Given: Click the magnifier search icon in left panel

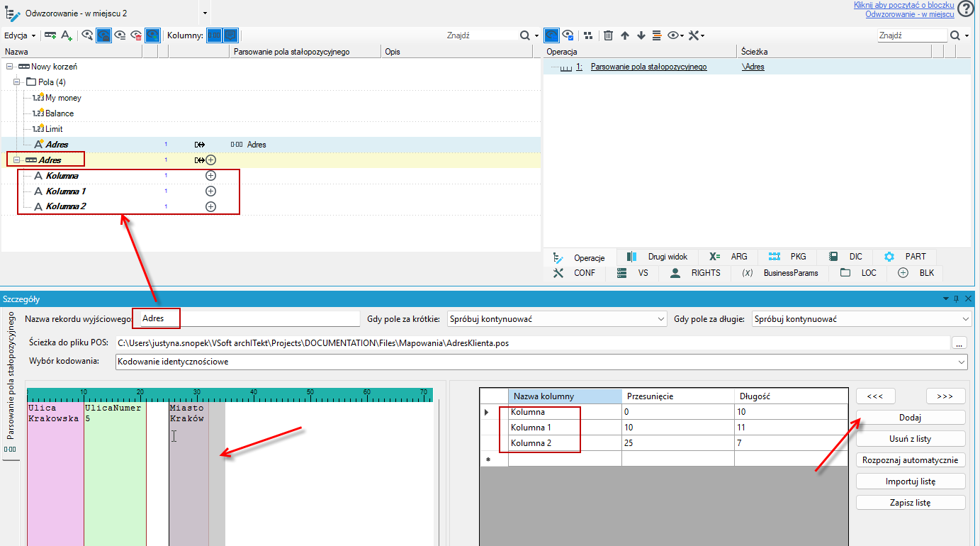Looking at the screenshot, I should [x=525, y=35].
